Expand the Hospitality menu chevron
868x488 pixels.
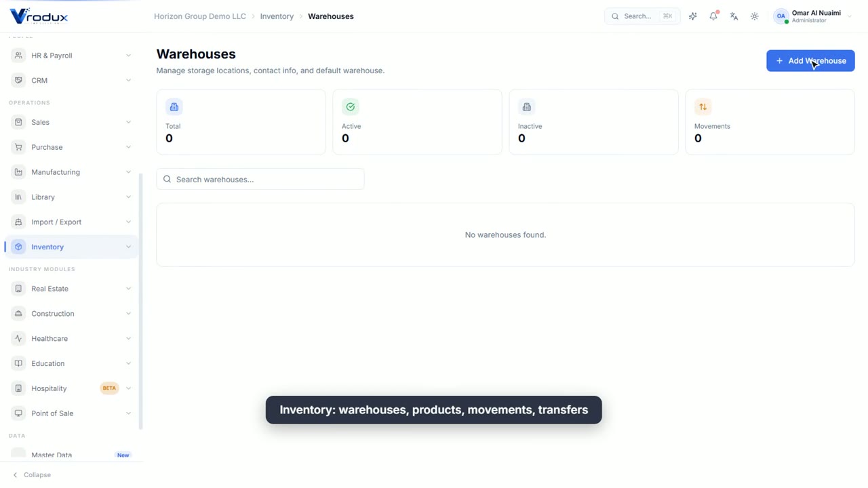[x=128, y=388]
